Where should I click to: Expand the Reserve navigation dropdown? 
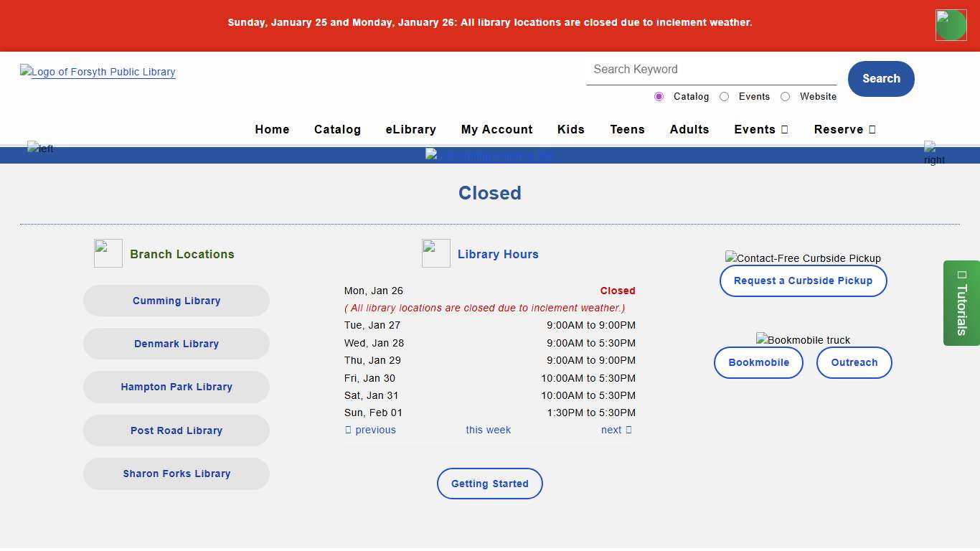tap(845, 130)
